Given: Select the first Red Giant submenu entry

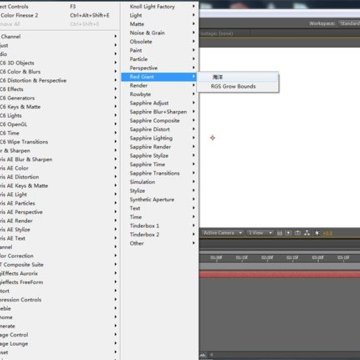Looking at the screenshot, I should (238, 77).
